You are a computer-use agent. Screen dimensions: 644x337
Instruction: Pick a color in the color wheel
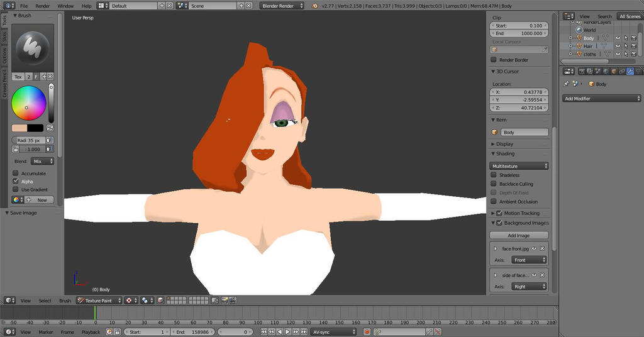click(28, 103)
